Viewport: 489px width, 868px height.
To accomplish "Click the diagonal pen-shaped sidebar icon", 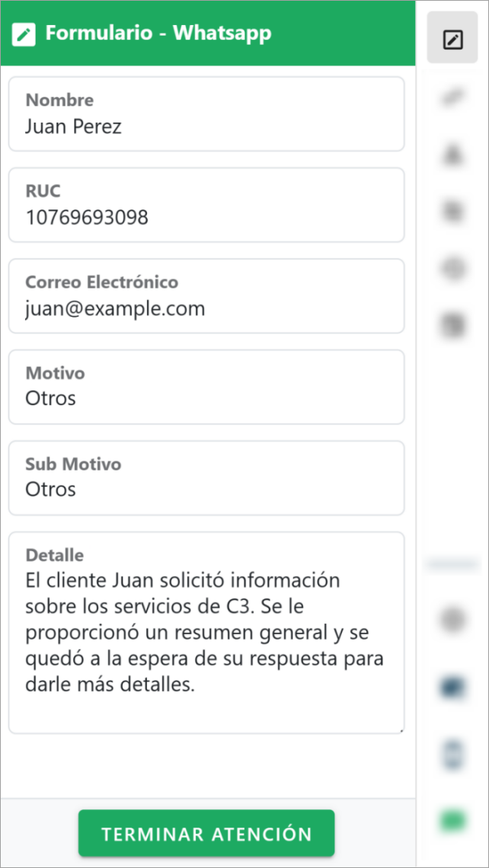I will click(x=453, y=97).
